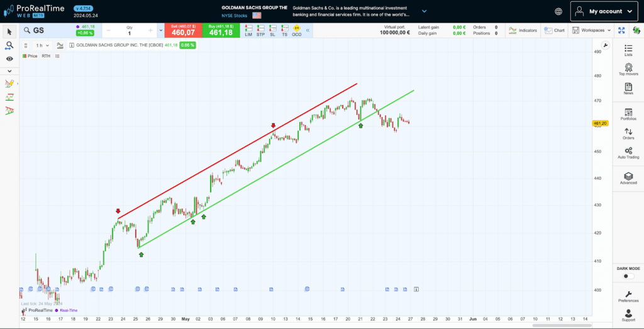The image size is (644, 329).
Task: Click the NYSE Stocks link
Action: [234, 15]
